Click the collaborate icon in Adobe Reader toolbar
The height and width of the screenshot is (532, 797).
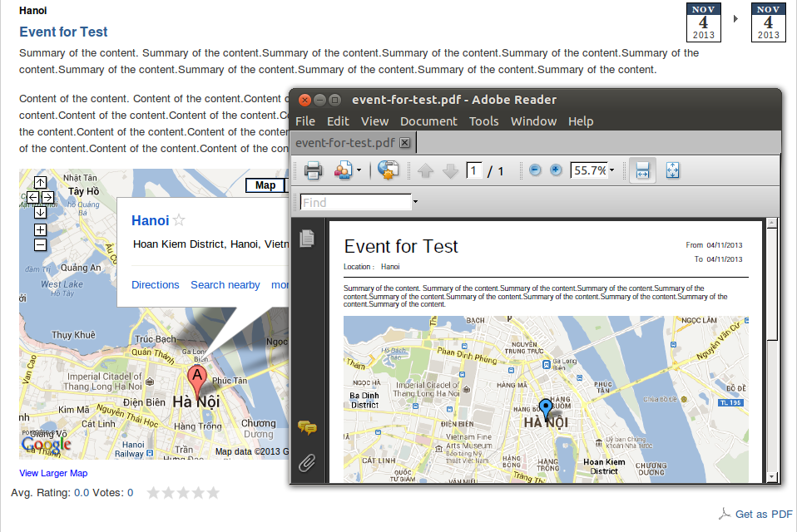coord(343,170)
